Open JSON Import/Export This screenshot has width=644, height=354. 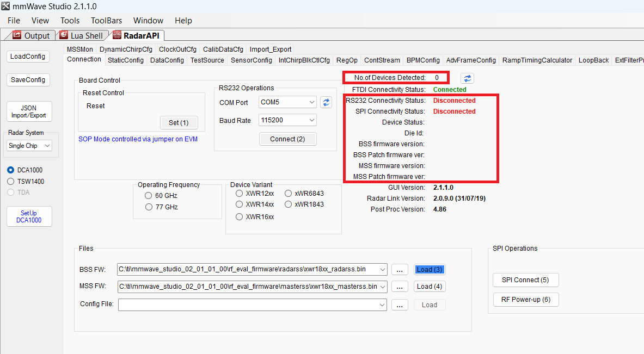click(x=29, y=111)
